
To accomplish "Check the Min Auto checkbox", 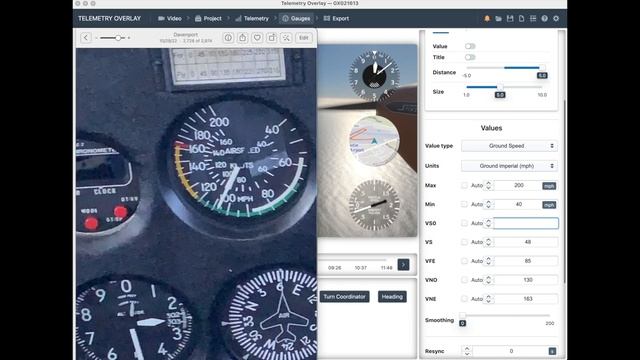I will (464, 204).
